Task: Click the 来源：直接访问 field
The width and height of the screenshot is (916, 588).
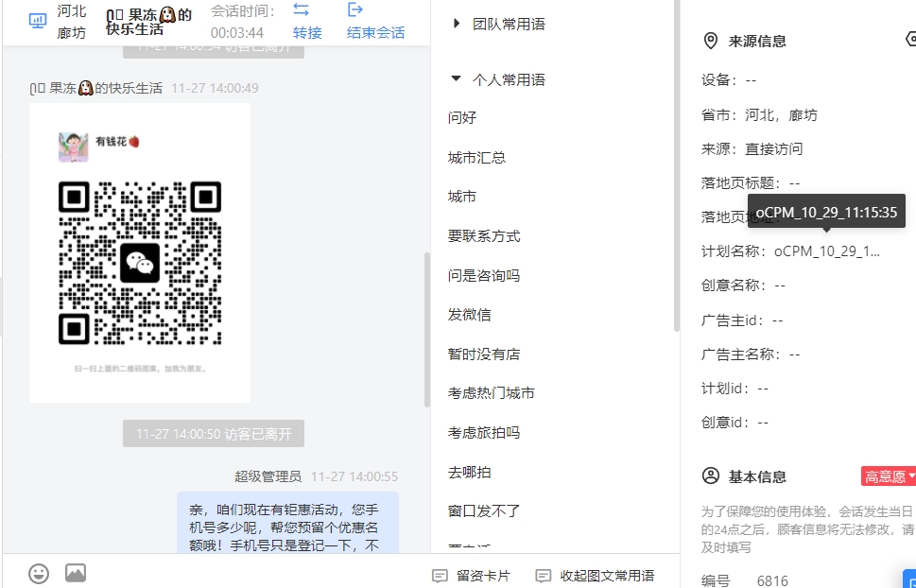Action: pyautogui.click(x=752, y=149)
